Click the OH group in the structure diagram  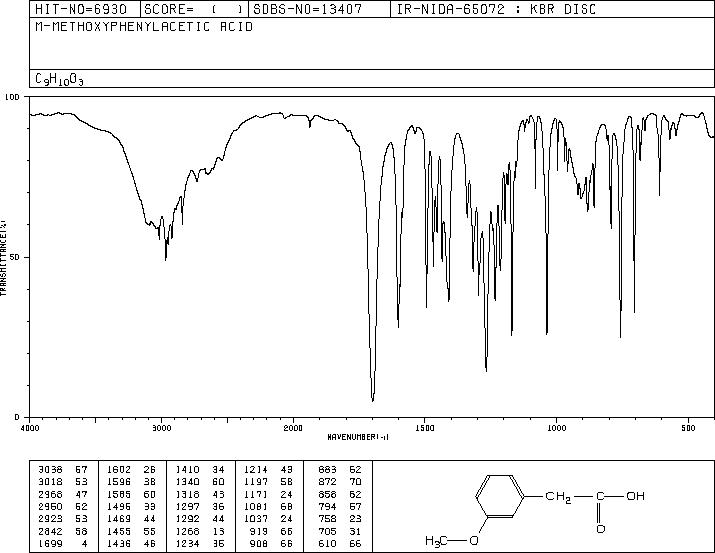(x=636, y=496)
